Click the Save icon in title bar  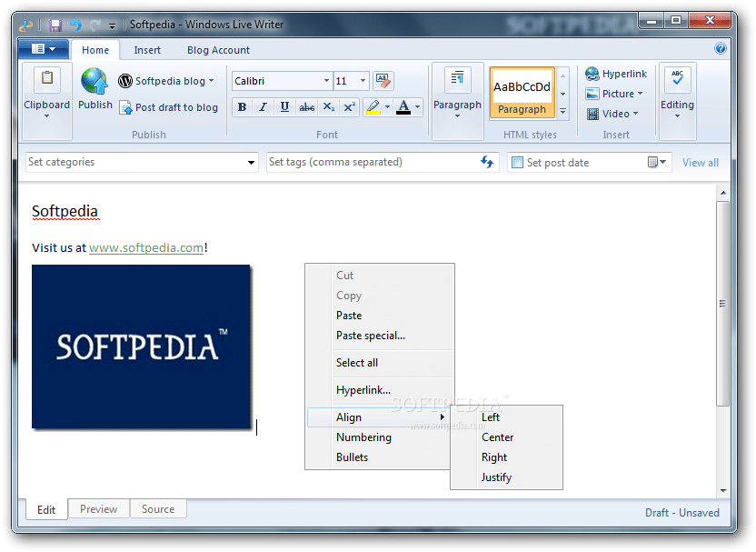[x=55, y=25]
